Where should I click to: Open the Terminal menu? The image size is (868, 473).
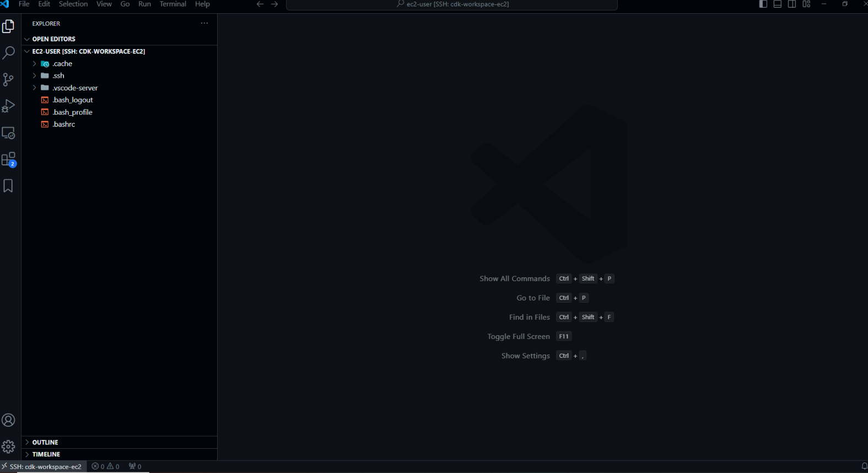pyautogui.click(x=173, y=4)
